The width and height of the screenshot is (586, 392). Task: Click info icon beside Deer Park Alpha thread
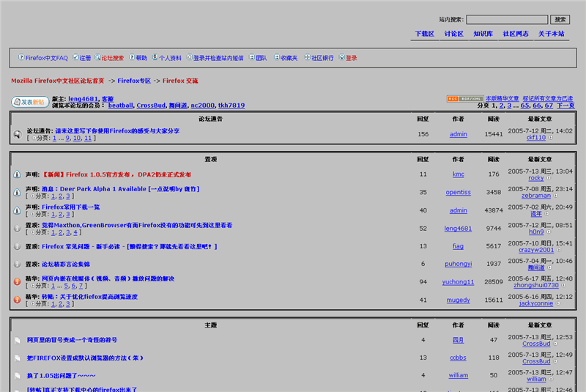point(17,193)
